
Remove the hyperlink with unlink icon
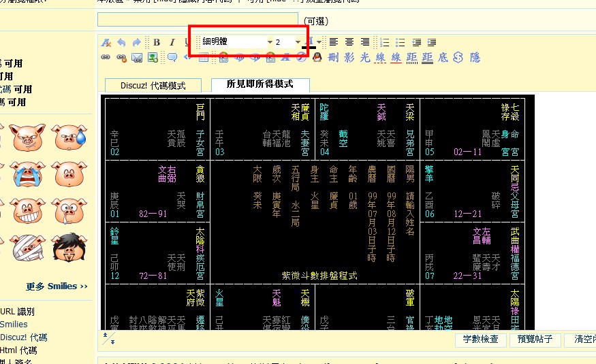pyautogui.click(x=121, y=58)
